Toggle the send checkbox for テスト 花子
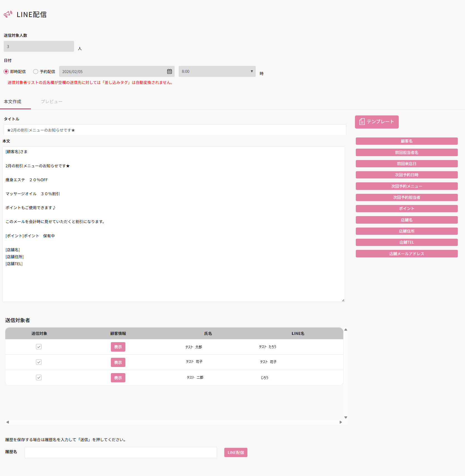 point(39,362)
